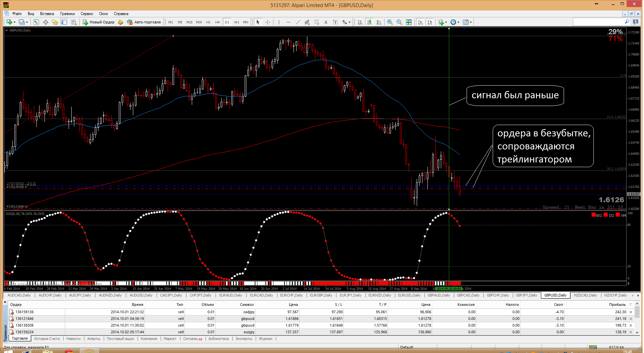Sort orders by Ордер column header

pos(16,305)
